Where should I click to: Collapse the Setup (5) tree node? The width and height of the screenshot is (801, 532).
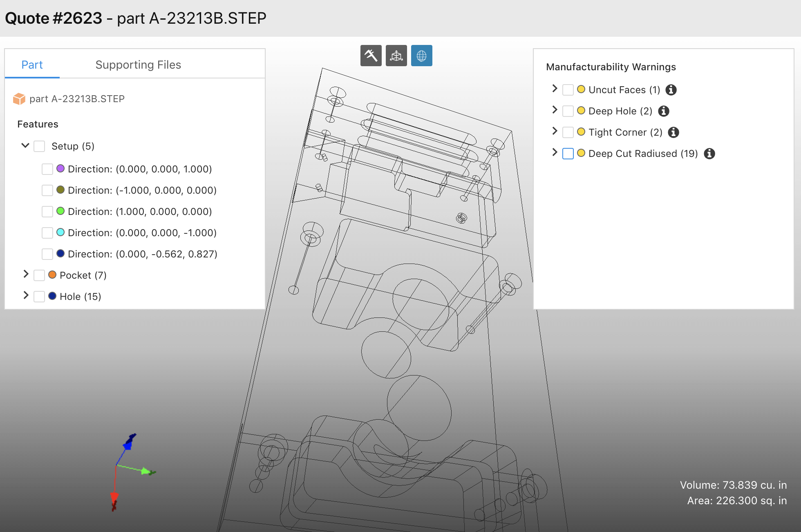[25, 145]
